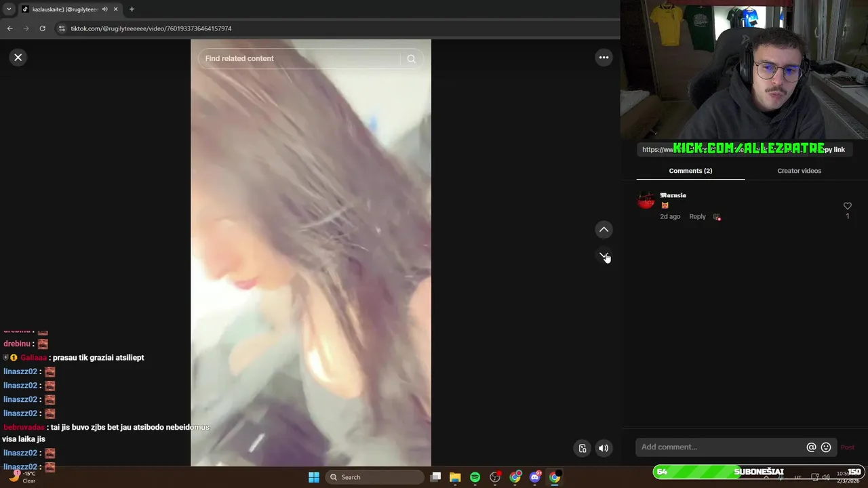Click the tiktok.com URL in address bar
The height and width of the screenshot is (488, 868).
click(x=151, y=28)
